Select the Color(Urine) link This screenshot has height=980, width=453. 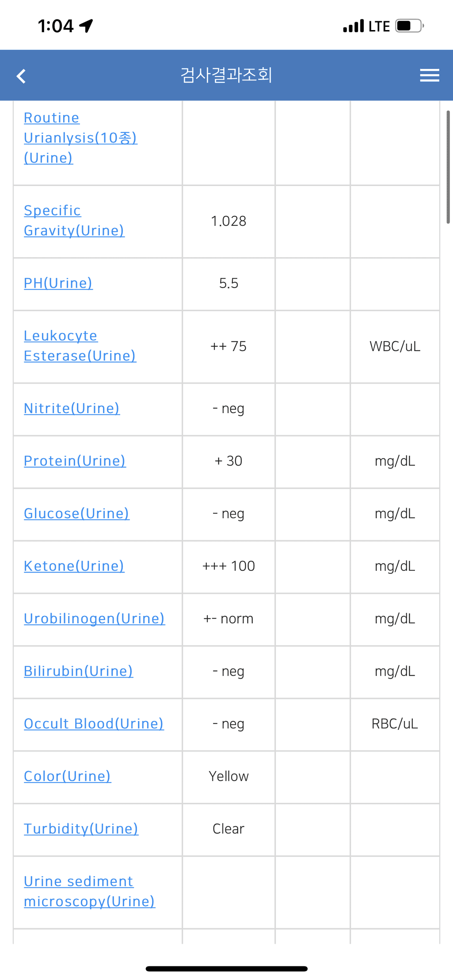67,776
